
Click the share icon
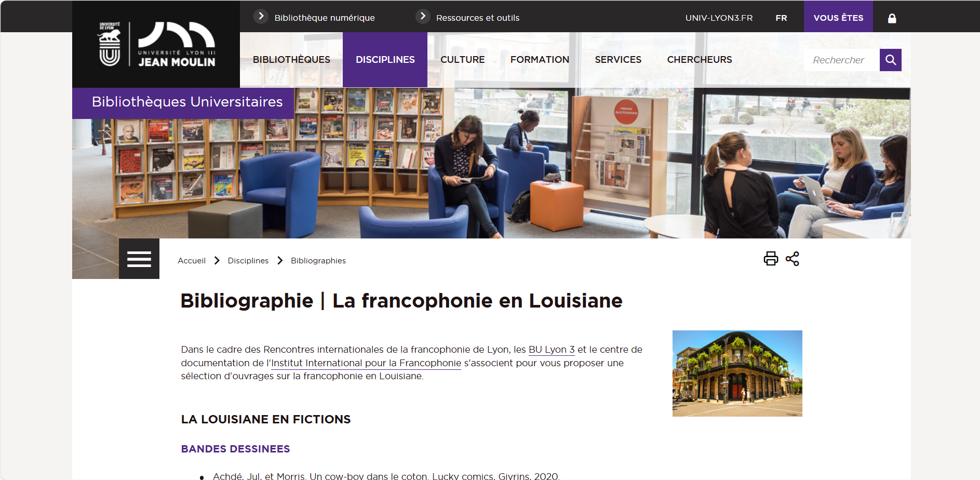click(792, 259)
